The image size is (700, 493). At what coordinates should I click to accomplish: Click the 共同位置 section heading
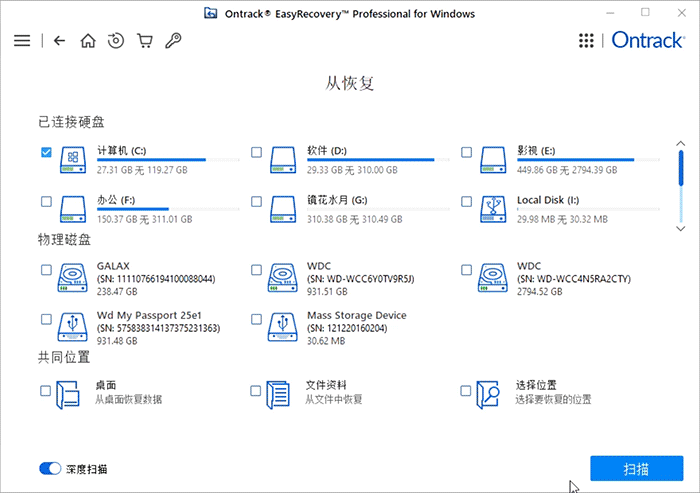[x=64, y=357]
